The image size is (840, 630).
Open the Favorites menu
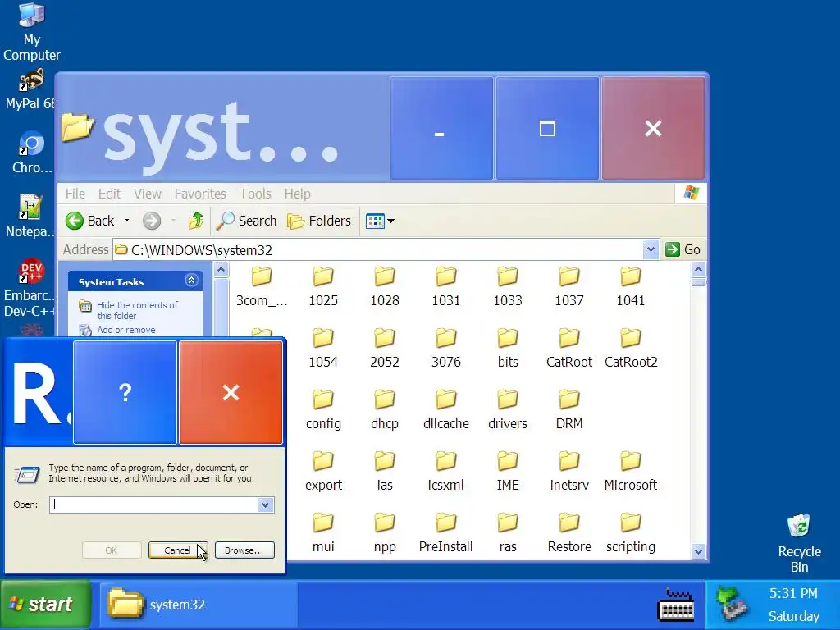click(x=200, y=194)
